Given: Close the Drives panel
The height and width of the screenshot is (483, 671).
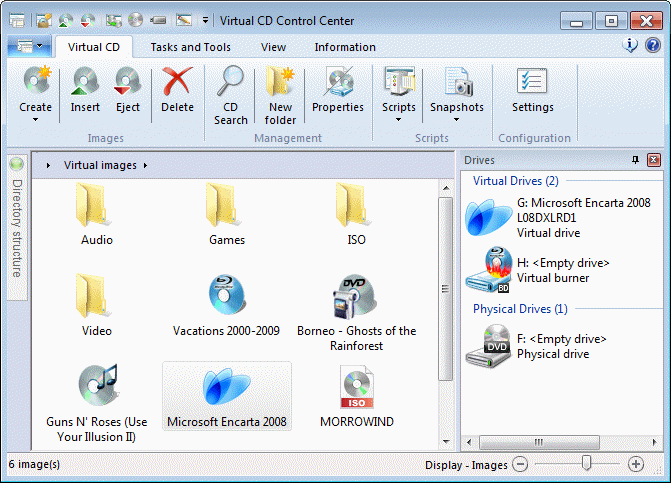Looking at the screenshot, I should [x=653, y=160].
